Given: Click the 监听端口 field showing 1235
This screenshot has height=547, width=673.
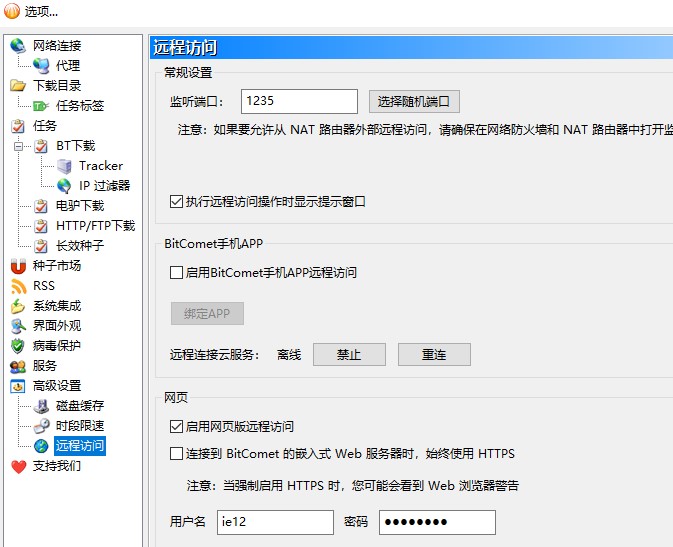Looking at the screenshot, I should click(299, 101).
